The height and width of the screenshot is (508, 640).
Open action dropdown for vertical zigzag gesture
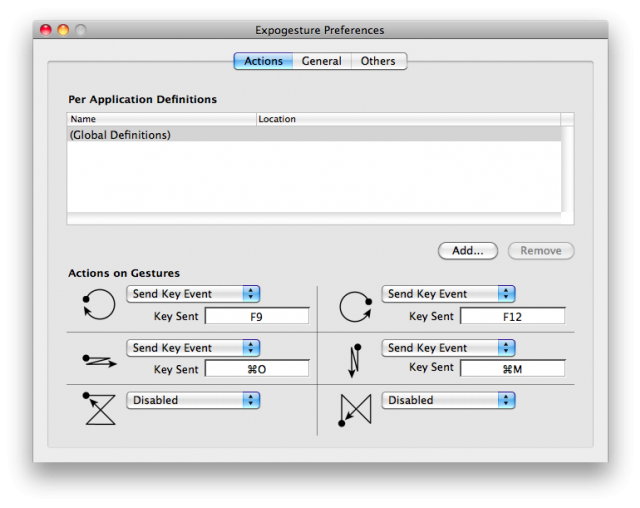[448, 348]
